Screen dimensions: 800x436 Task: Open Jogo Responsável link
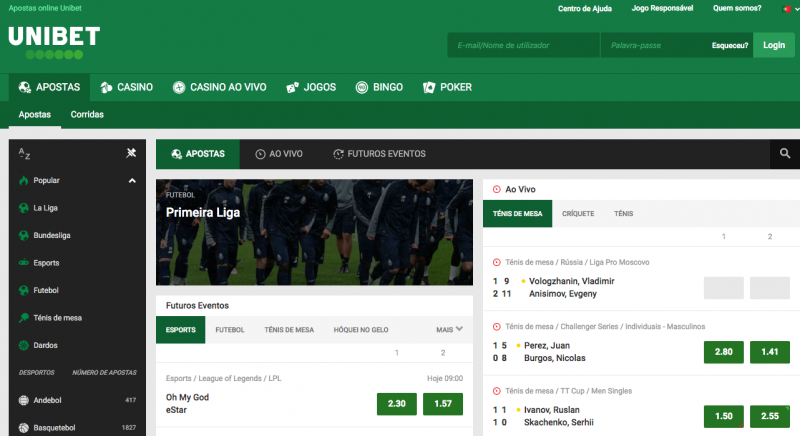coord(662,8)
